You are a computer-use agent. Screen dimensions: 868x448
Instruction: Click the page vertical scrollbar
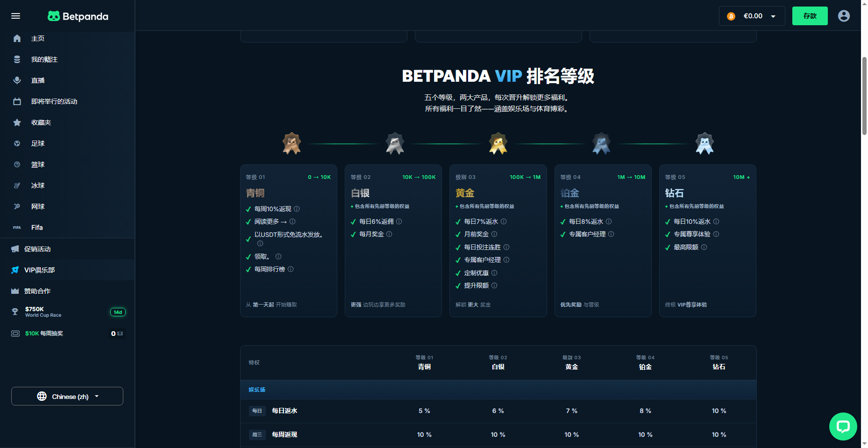click(864, 96)
